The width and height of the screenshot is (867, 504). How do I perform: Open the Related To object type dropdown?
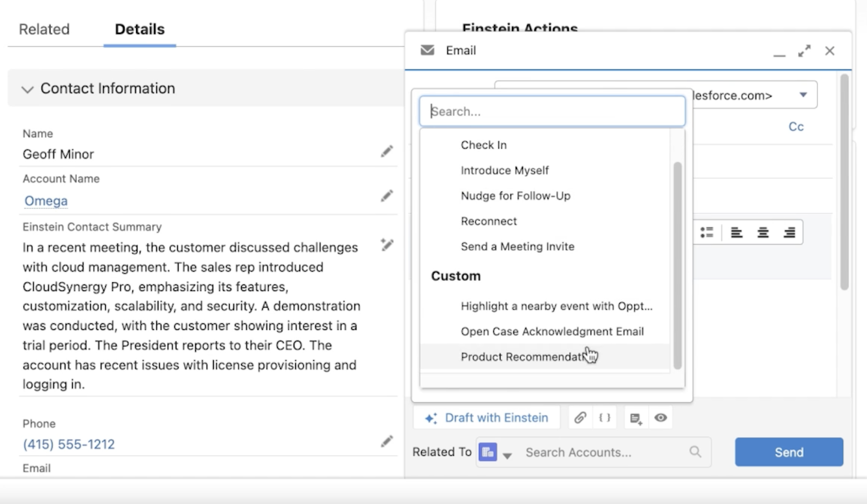point(507,455)
